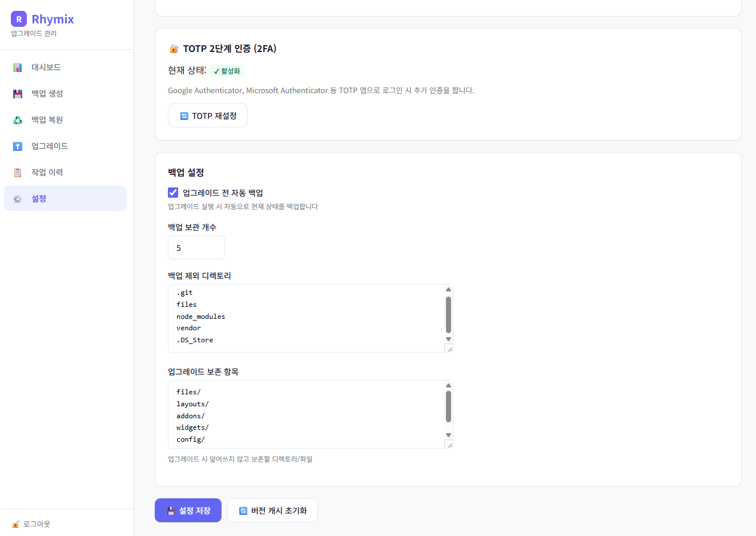Click the logout lock icon
The image size is (756, 536).
[16, 524]
